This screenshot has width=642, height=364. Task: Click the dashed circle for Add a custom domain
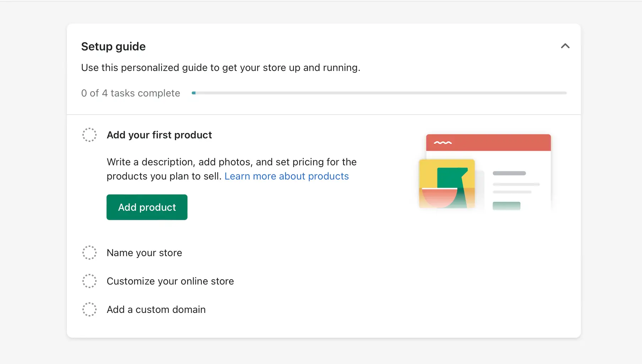click(x=89, y=309)
